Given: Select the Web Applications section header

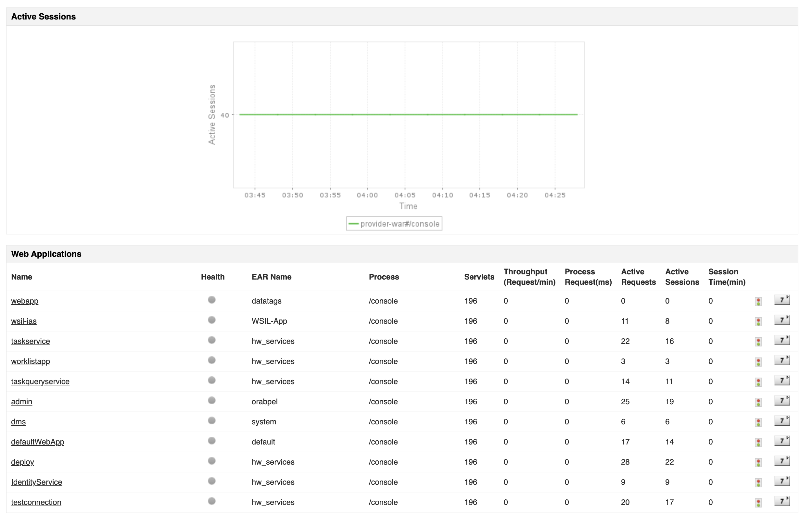Looking at the screenshot, I should [x=46, y=254].
